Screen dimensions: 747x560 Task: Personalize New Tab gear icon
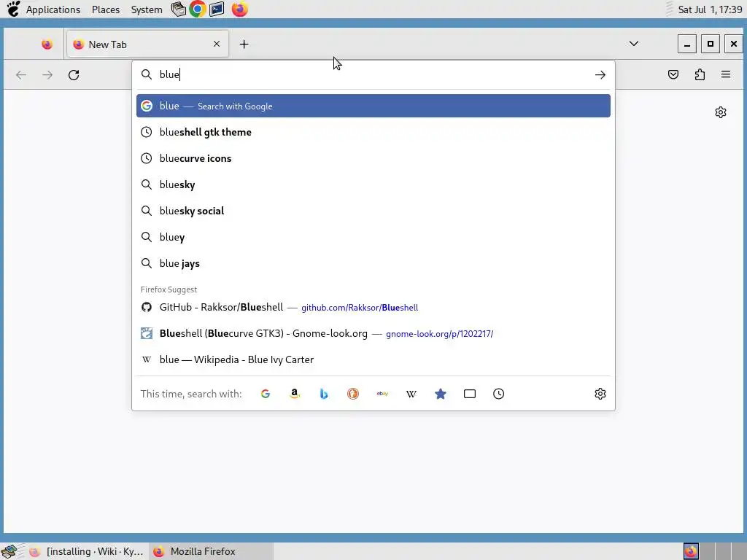click(x=720, y=112)
